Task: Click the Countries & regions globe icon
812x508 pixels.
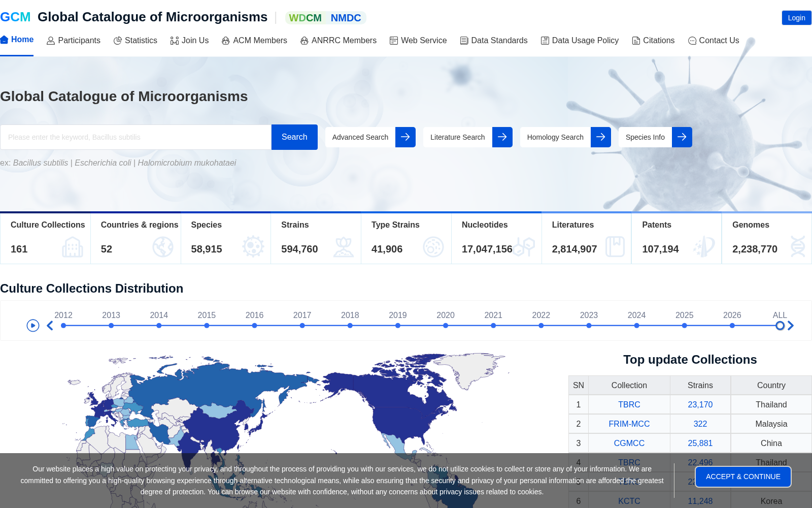Action: [163, 247]
